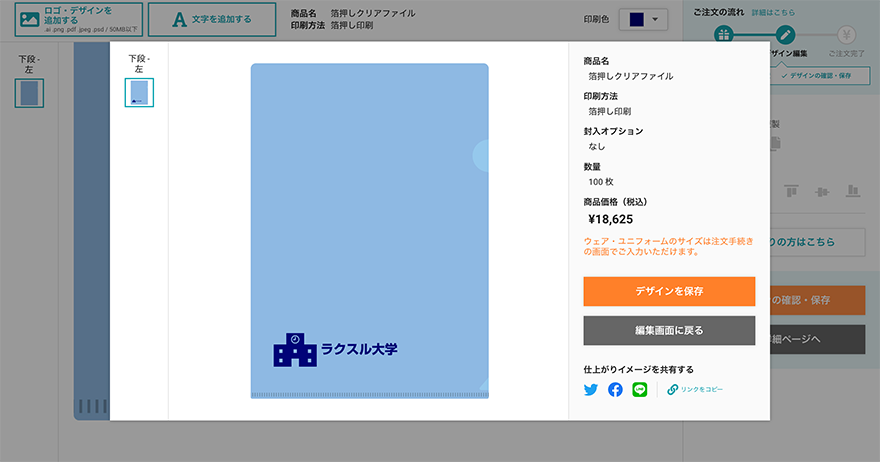Return to editor via 編集画面に戻る button
880x462 pixels.
(x=669, y=331)
